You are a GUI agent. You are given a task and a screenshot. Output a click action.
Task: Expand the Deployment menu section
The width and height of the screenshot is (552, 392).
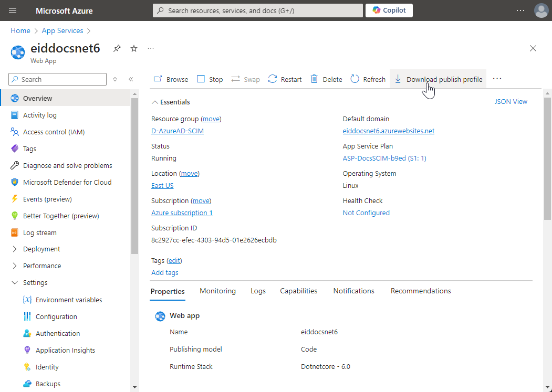click(15, 249)
